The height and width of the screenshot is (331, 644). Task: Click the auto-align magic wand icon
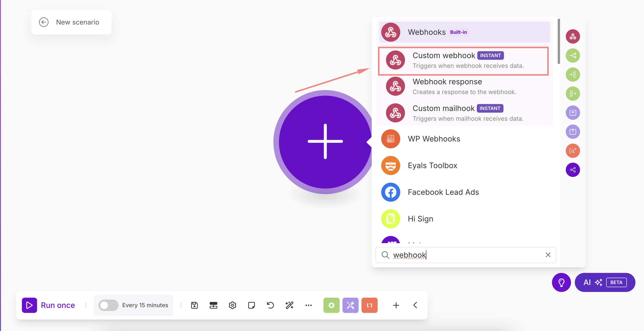pyautogui.click(x=289, y=305)
